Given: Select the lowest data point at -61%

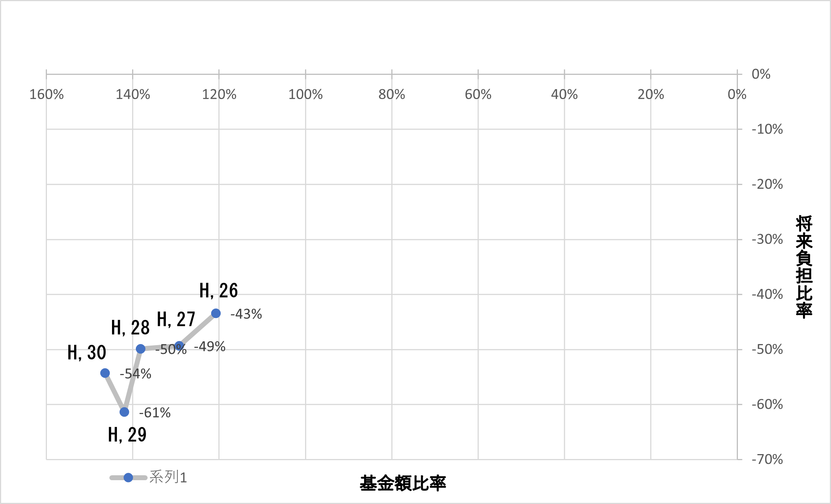Looking at the screenshot, I should click(x=124, y=412).
